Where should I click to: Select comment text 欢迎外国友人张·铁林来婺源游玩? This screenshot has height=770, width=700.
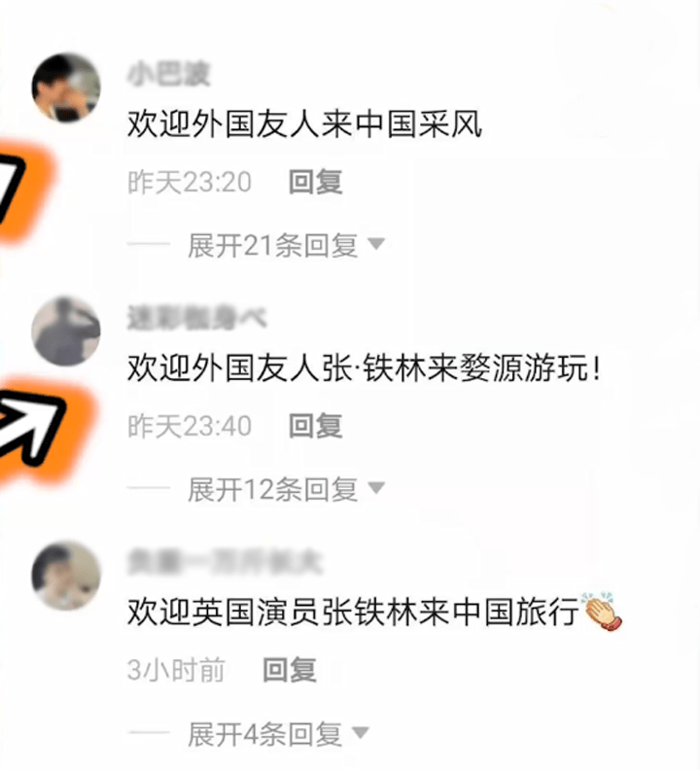tap(364, 367)
